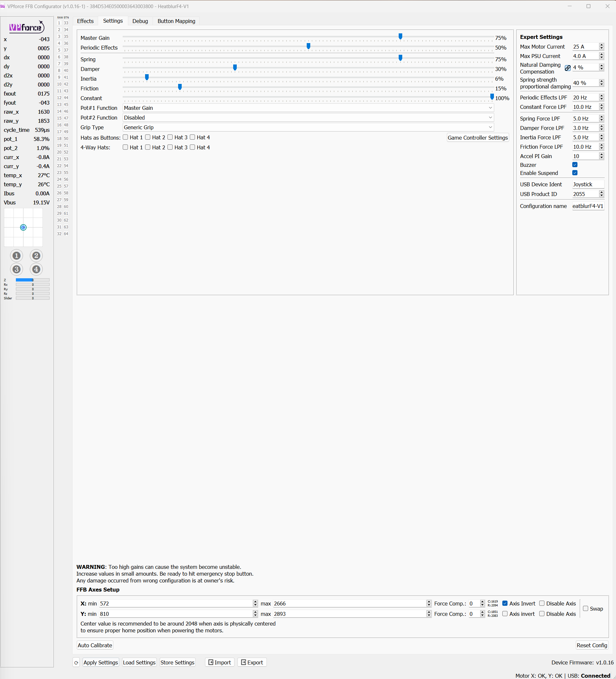Click Game Controller Settings button

[478, 138]
